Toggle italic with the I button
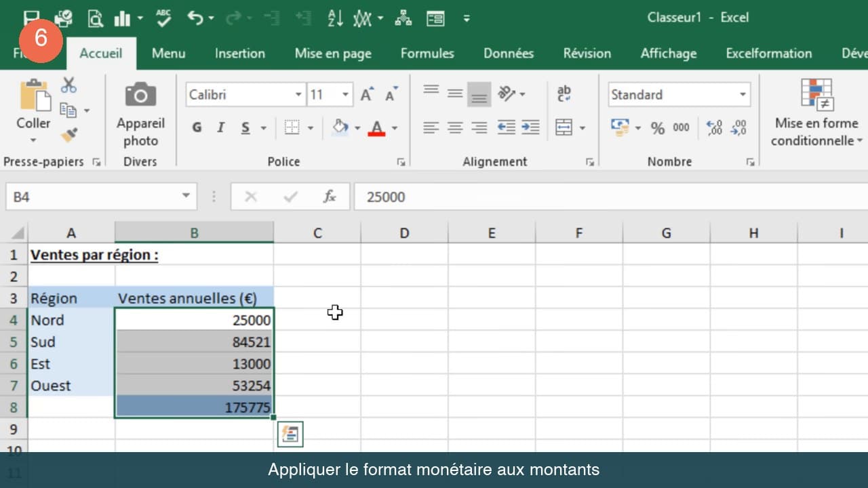This screenshot has width=868, height=488. (220, 127)
